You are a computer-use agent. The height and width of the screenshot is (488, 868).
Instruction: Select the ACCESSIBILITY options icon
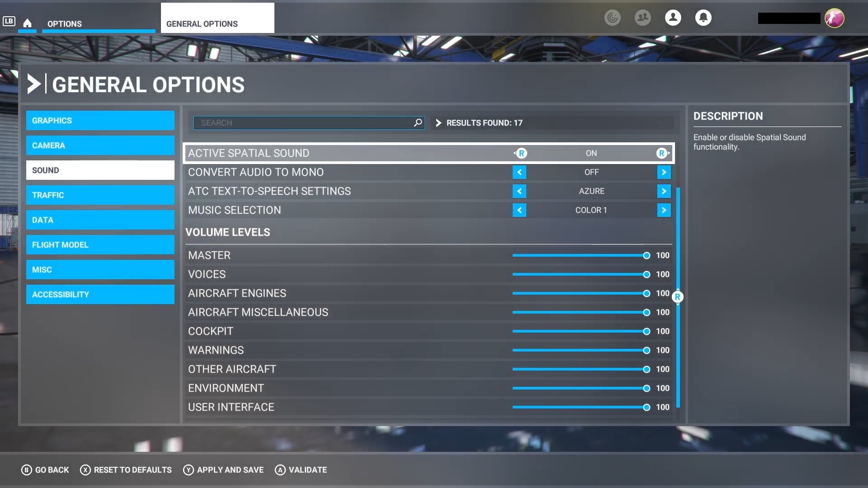pyautogui.click(x=100, y=294)
